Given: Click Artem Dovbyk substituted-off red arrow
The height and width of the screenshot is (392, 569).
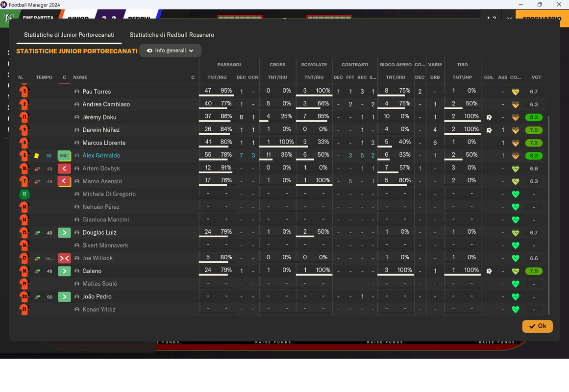Looking at the screenshot, I should [64, 169].
